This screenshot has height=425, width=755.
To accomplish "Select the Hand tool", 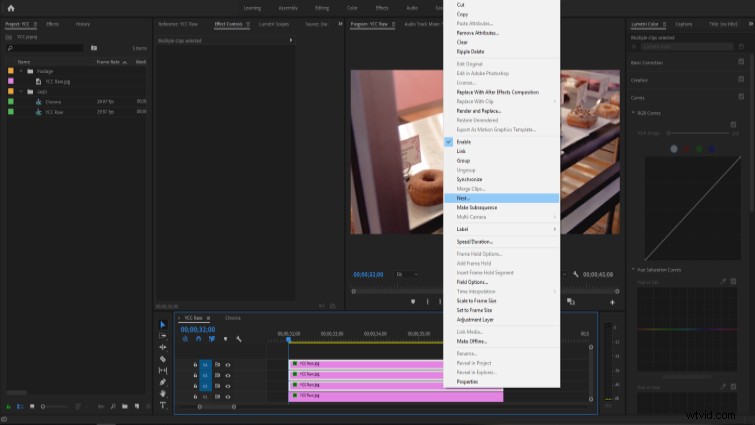I will pyautogui.click(x=163, y=394).
